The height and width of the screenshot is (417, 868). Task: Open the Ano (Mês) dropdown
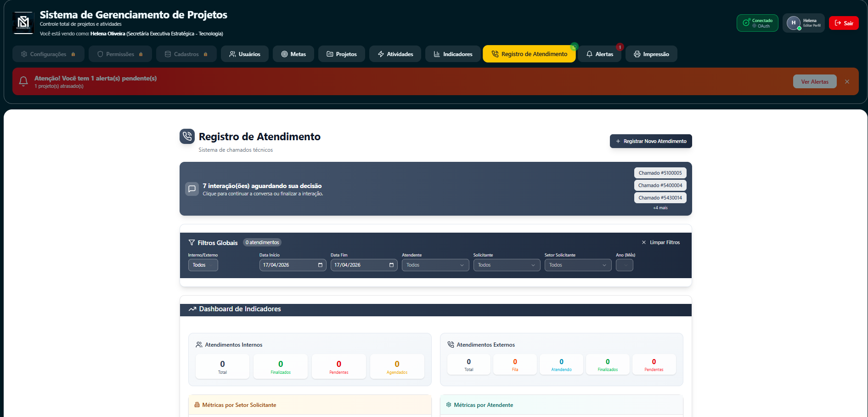coord(624,265)
